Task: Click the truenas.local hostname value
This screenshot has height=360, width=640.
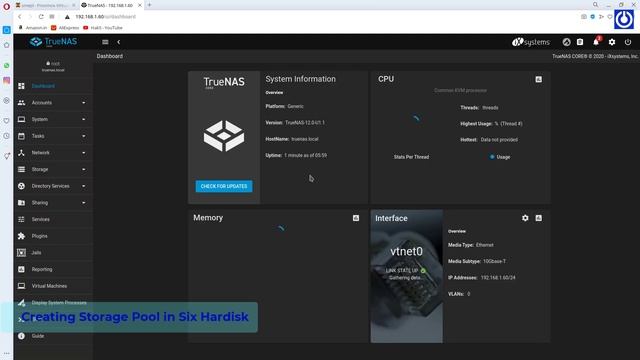Action: point(305,139)
